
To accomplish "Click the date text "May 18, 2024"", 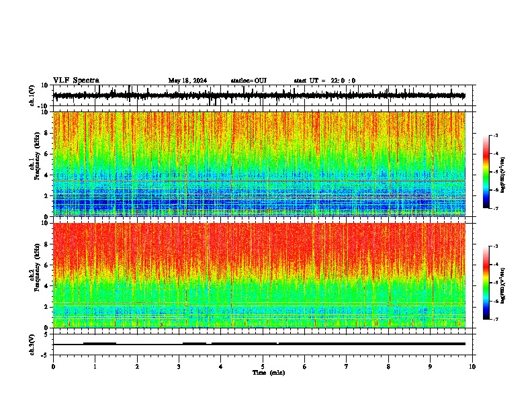I will [x=187, y=81].
